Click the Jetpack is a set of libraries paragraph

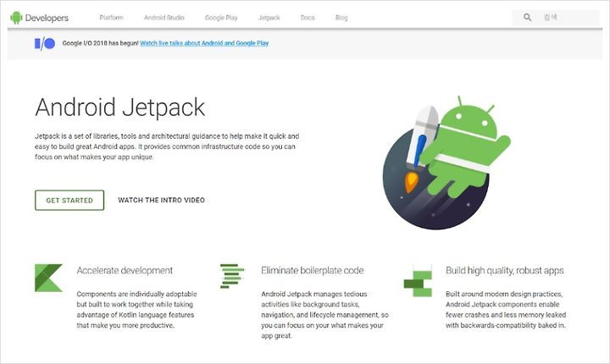click(x=167, y=146)
